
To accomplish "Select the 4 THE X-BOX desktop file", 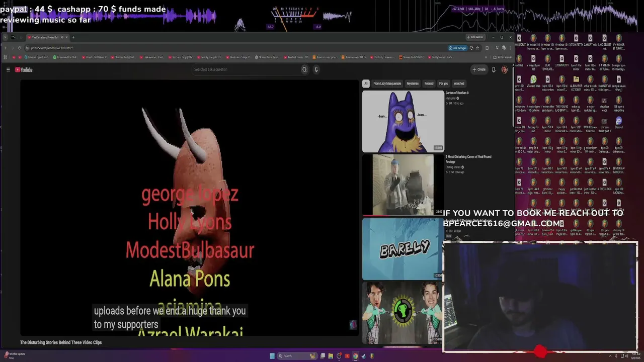I will click(604, 184).
